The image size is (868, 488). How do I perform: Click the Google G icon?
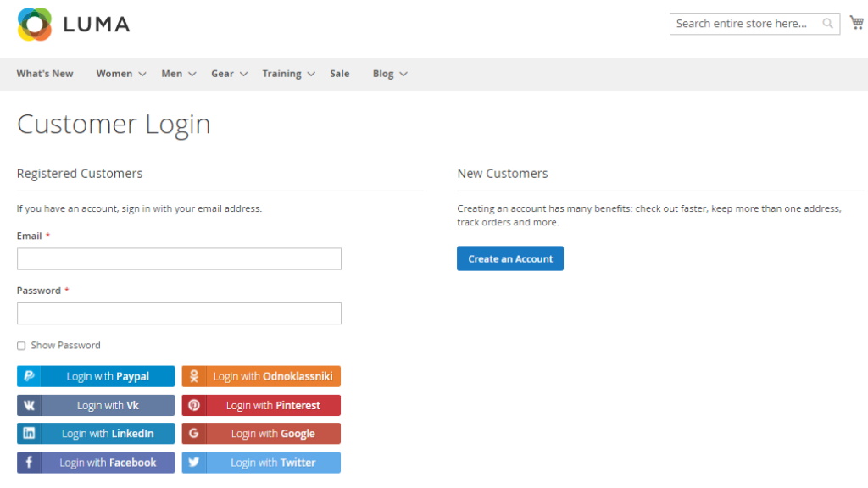tap(194, 433)
